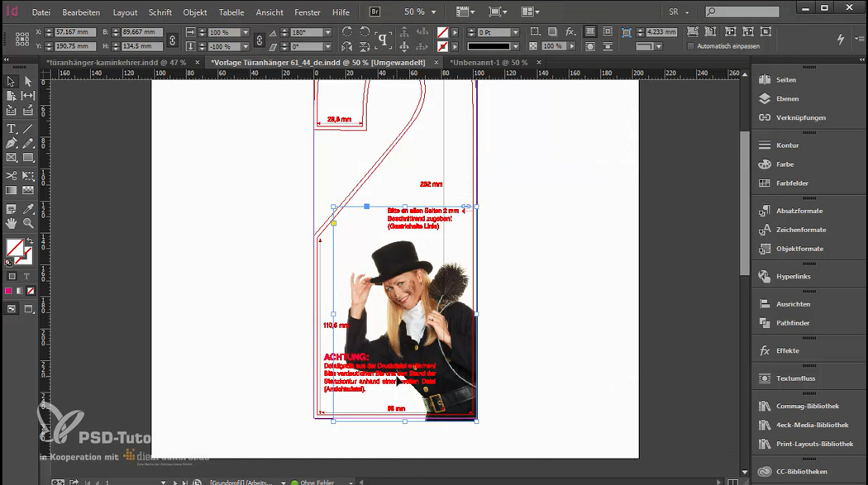Select the Zoom magnifier tool

click(x=27, y=223)
